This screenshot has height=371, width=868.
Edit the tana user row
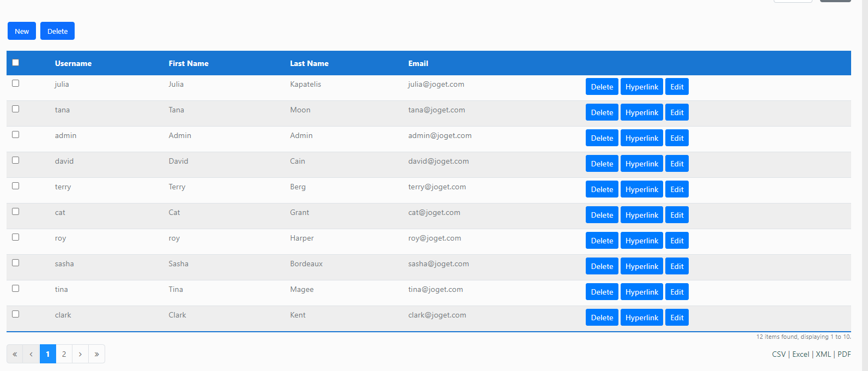677,112
